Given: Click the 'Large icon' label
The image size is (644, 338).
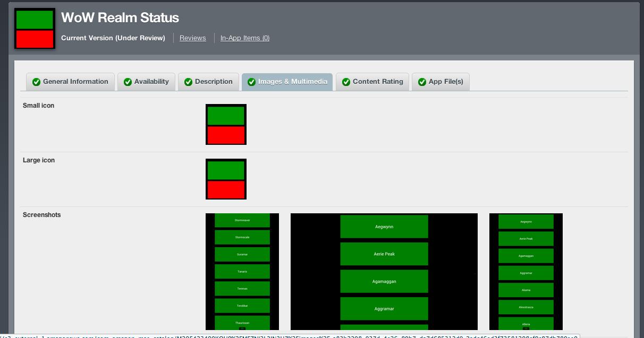Looking at the screenshot, I should click(39, 160).
